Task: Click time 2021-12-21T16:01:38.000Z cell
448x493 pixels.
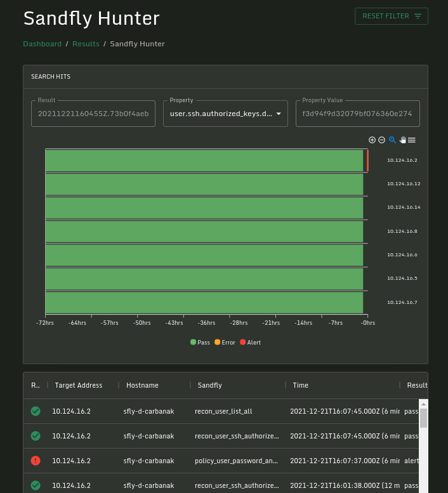Action: (x=345, y=485)
